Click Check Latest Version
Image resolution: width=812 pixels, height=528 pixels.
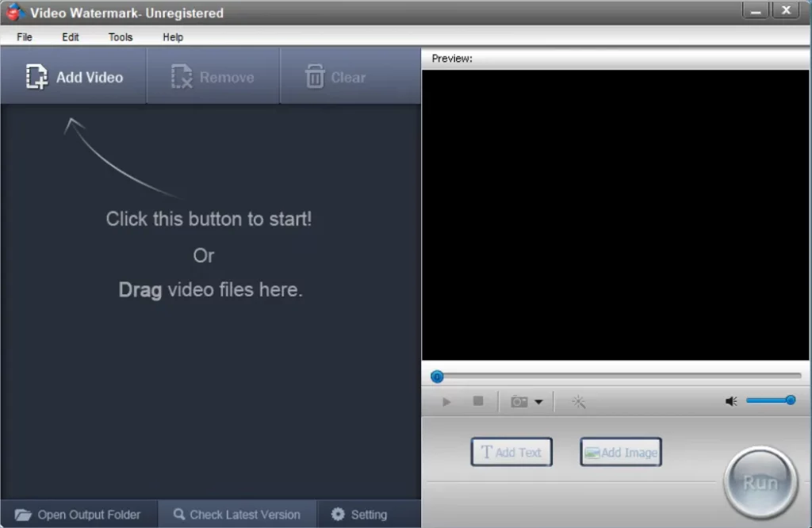[x=237, y=515]
